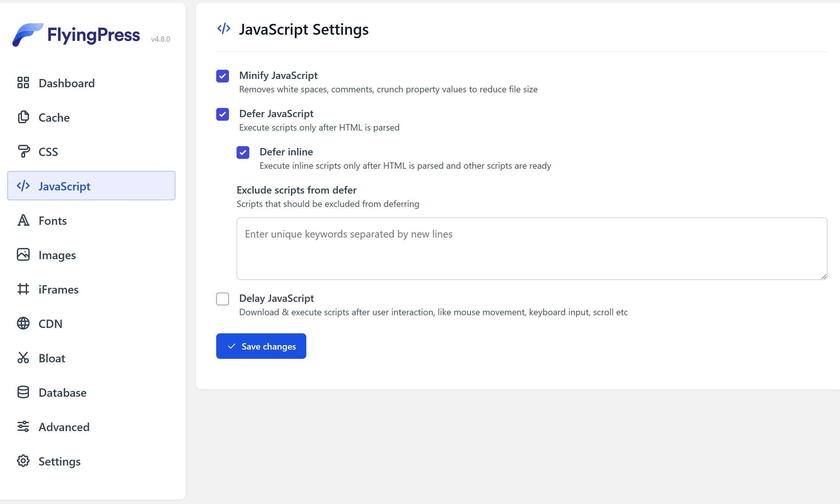The height and width of the screenshot is (504, 840).
Task: Open the Advanced settings page
Action: tap(64, 427)
